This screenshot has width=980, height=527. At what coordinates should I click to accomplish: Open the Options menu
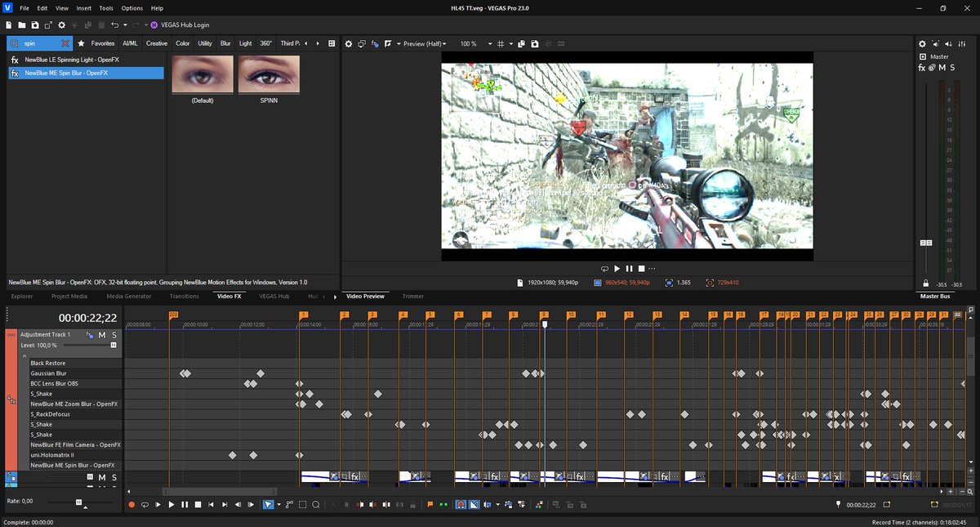coord(132,7)
